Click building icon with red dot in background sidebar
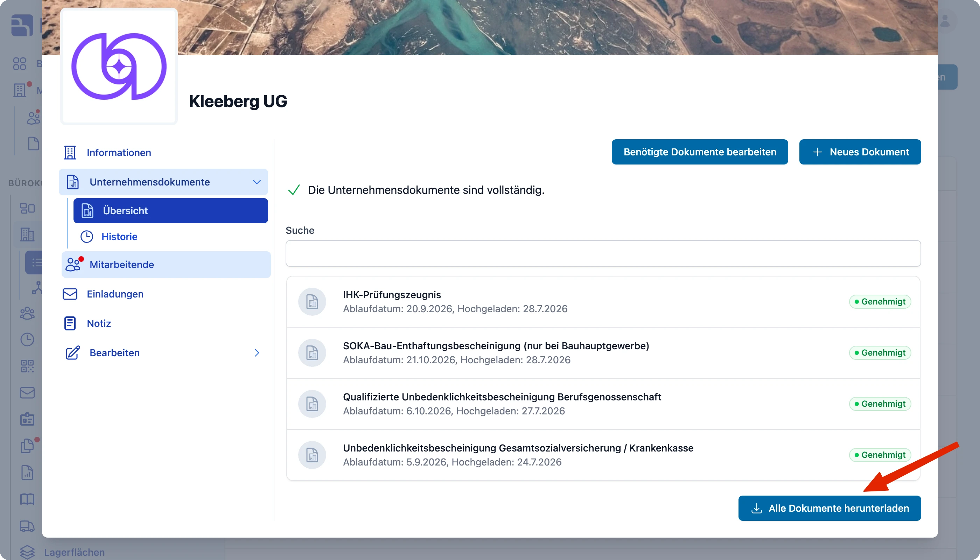Screen dimensions: 980x560 (x=20, y=90)
